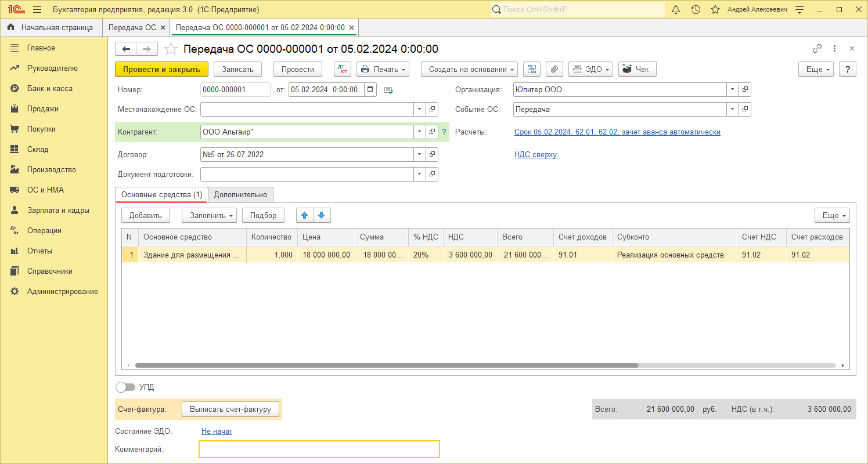The height and width of the screenshot is (464, 868).
Task: Open Событие ОС record with the open-form icon
Action: pos(745,109)
